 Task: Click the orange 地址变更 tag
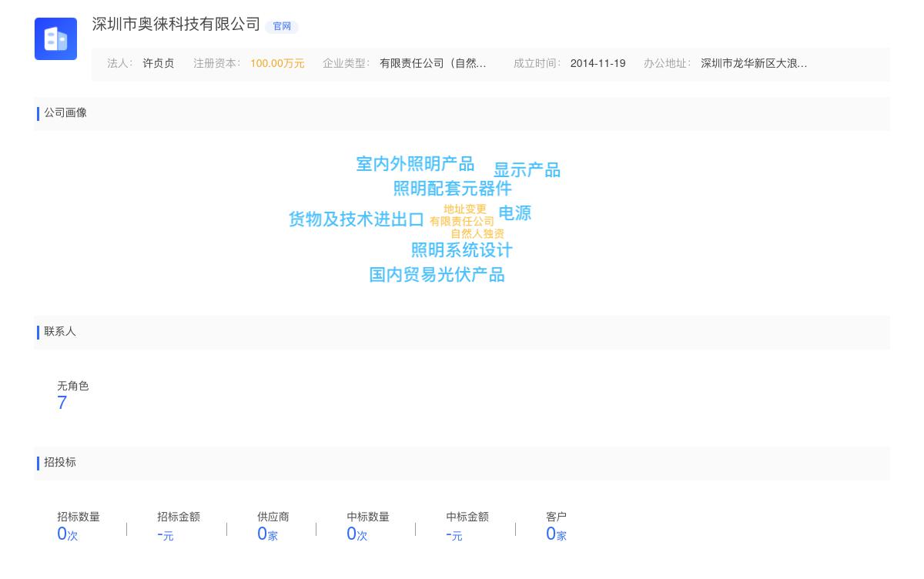pyautogui.click(x=464, y=208)
